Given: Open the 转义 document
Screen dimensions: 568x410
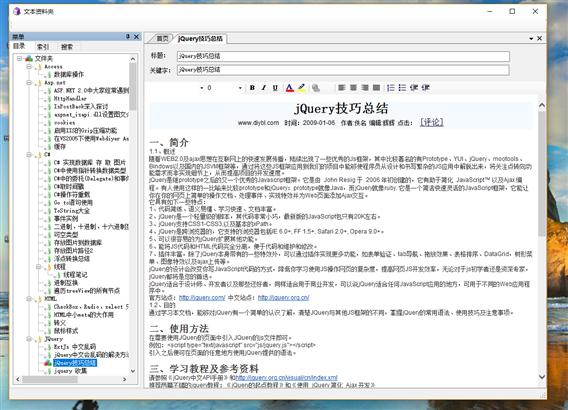Looking at the screenshot, I should click(60, 323).
